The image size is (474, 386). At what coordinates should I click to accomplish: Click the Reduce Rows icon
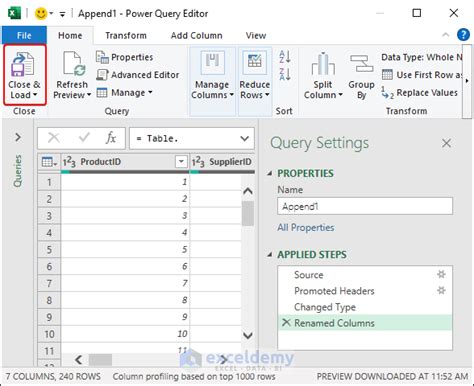254,62
